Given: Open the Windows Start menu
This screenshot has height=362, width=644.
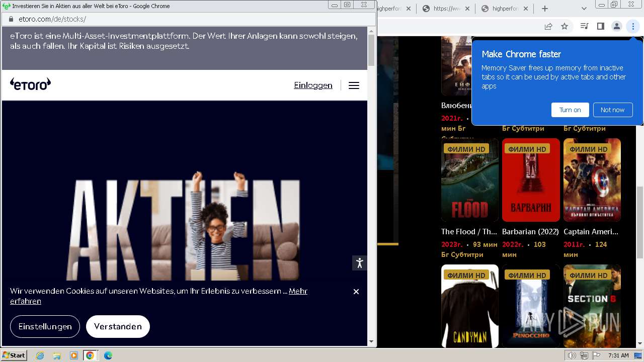Looking at the screenshot, I should pyautogui.click(x=14, y=355).
